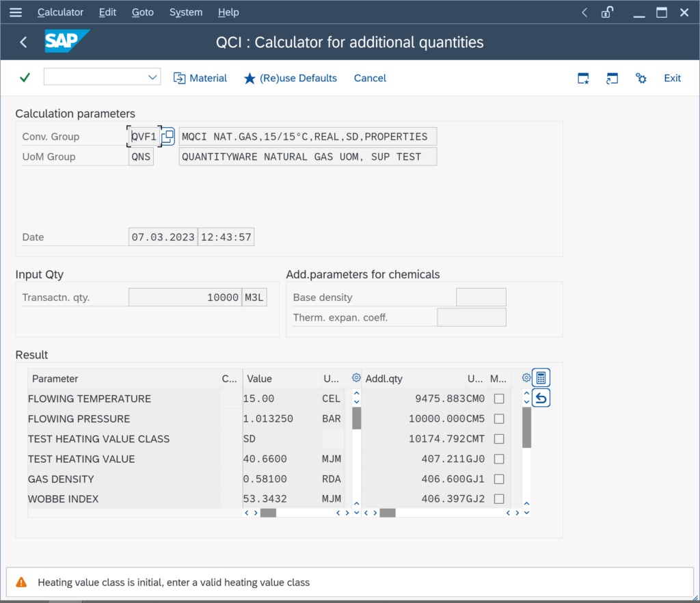Viewport: 700px width, 603px height.
Task: Open the hamburger main menu
Action: point(16,12)
